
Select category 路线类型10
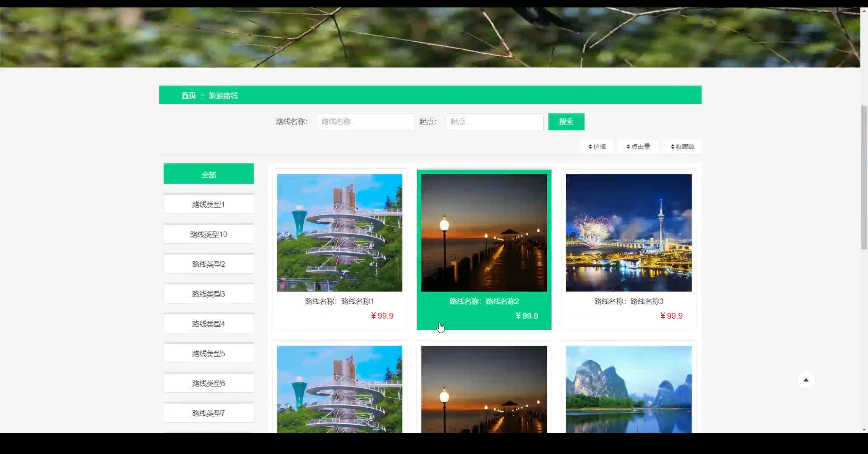pos(209,234)
